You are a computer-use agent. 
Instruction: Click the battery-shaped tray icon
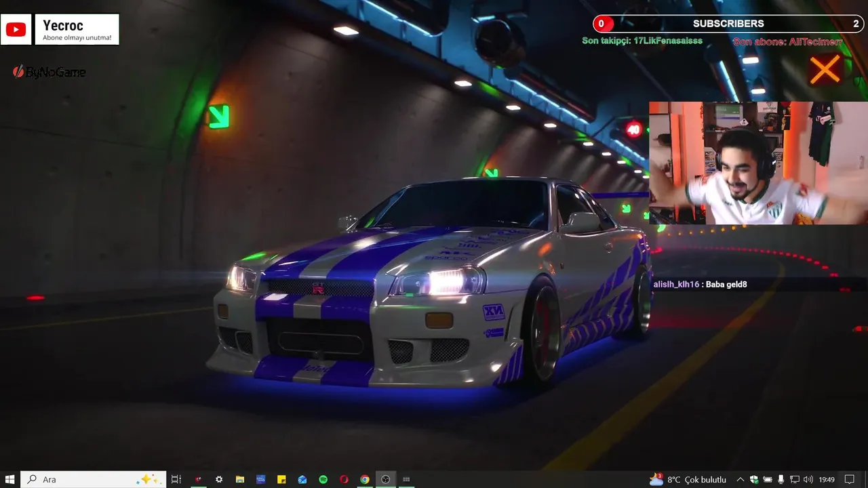pos(768,479)
